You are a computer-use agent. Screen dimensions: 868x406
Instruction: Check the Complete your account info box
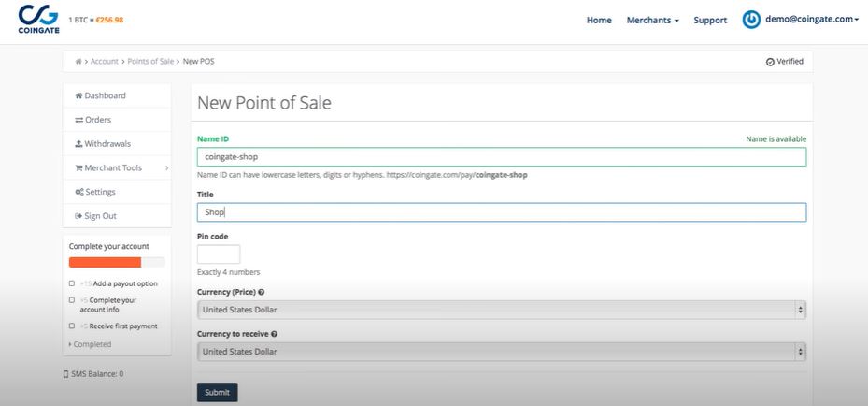(72, 300)
